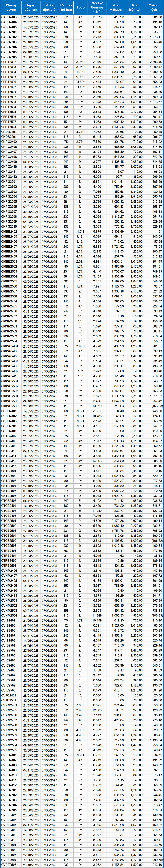Click the 14.366 gearing value for CSTB2412
Screen dimensions: 164x868
97,461
